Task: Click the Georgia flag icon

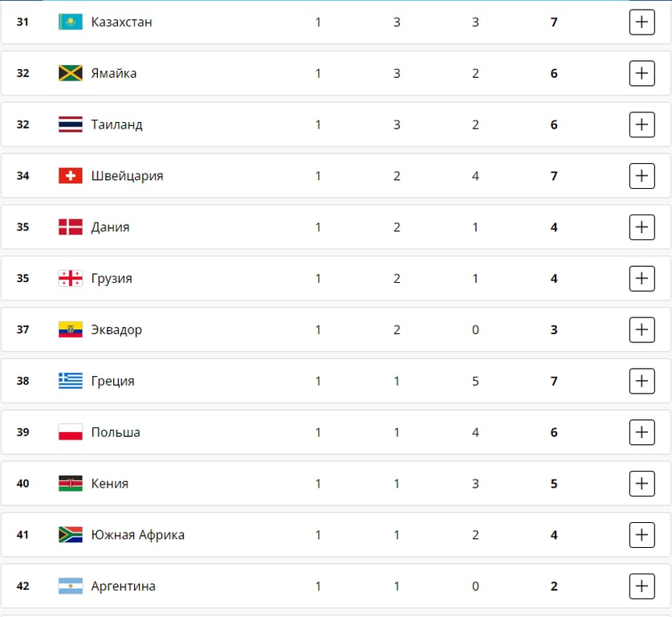Action: point(71,279)
